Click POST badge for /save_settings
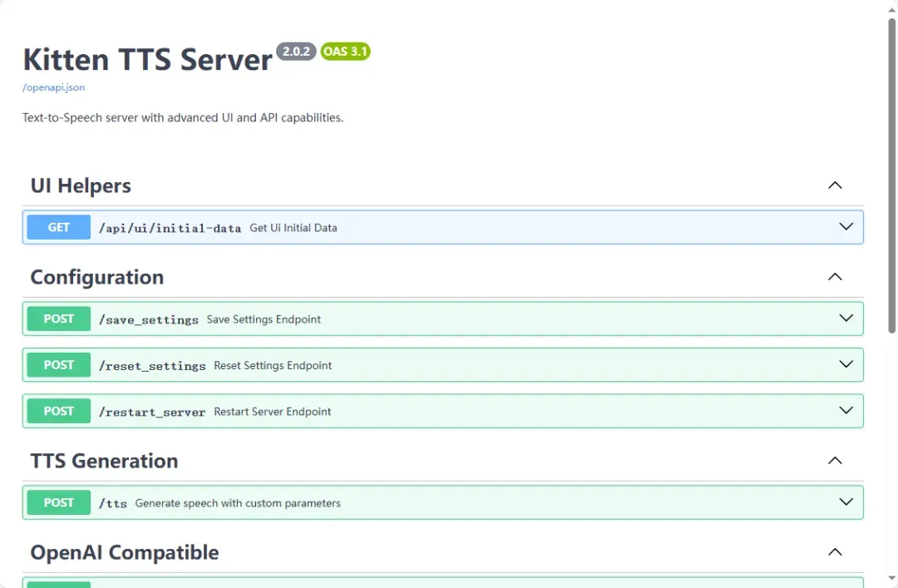This screenshot has width=898, height=588. point(58,319)
